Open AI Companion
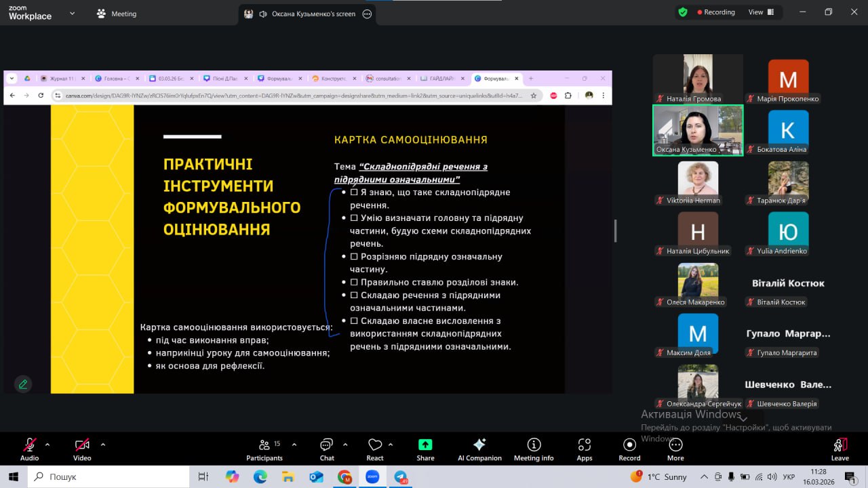868x488 pixels. [x=479, y=449]
